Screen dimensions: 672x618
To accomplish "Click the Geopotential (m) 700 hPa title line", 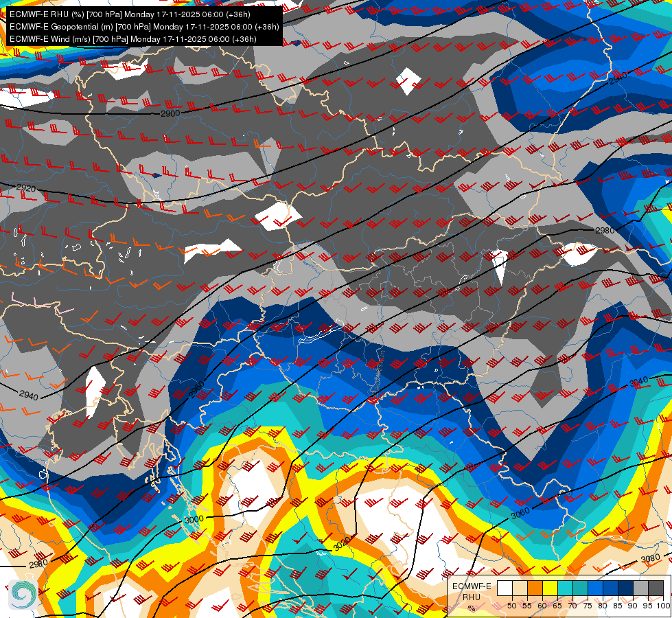I will 144,27.
